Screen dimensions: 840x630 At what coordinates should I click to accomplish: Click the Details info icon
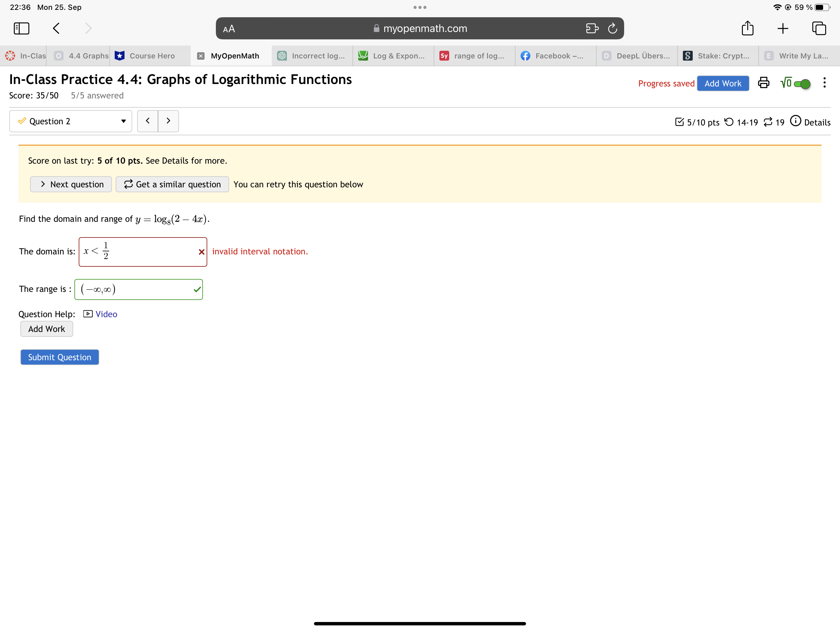click(x=795, y=121)
